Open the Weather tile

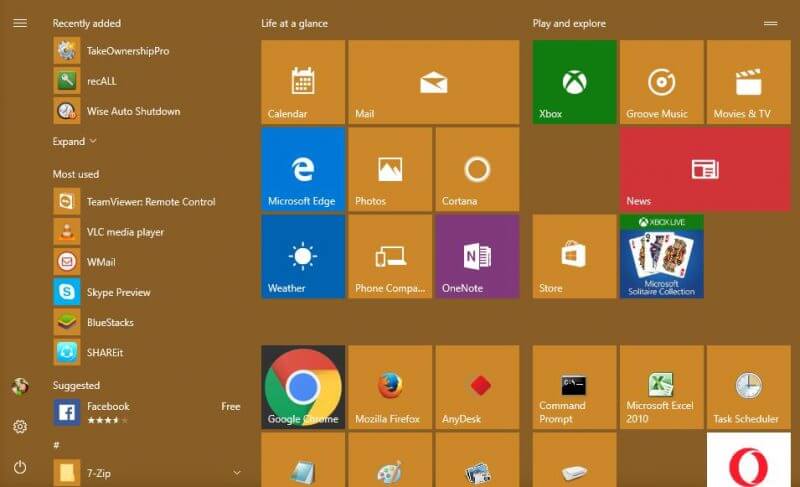tap(303, 257)
